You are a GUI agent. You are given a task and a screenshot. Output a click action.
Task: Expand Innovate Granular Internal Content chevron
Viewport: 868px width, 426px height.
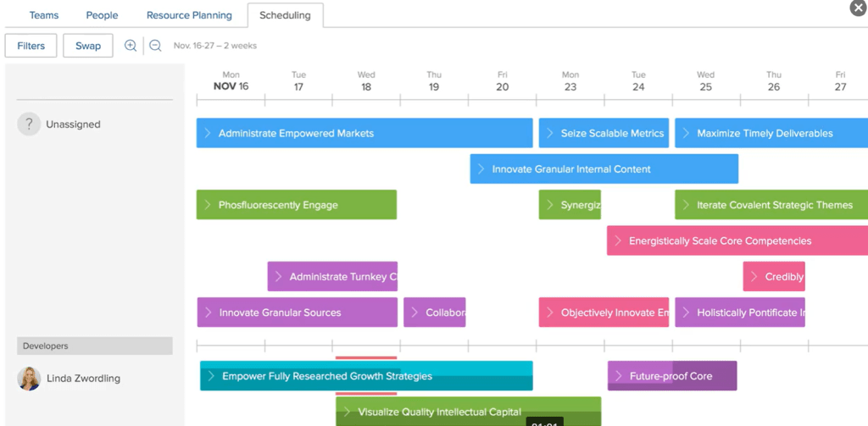click(481, 169)
